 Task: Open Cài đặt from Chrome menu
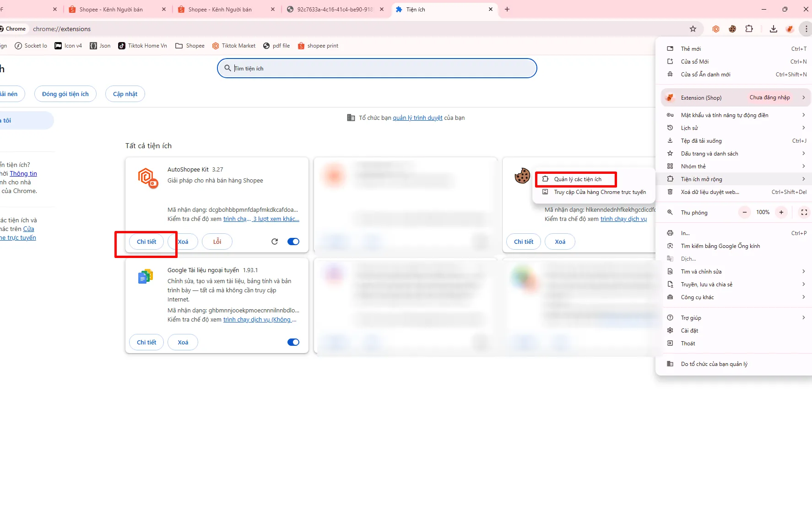(734, 331)
